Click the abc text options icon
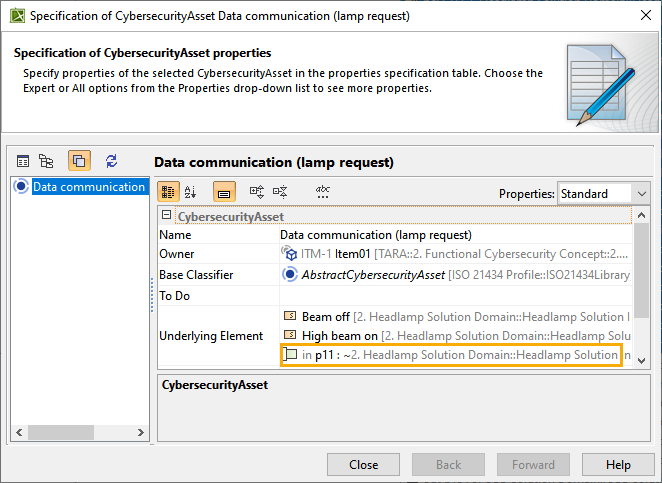662x483 pixels. click(322, 192)
